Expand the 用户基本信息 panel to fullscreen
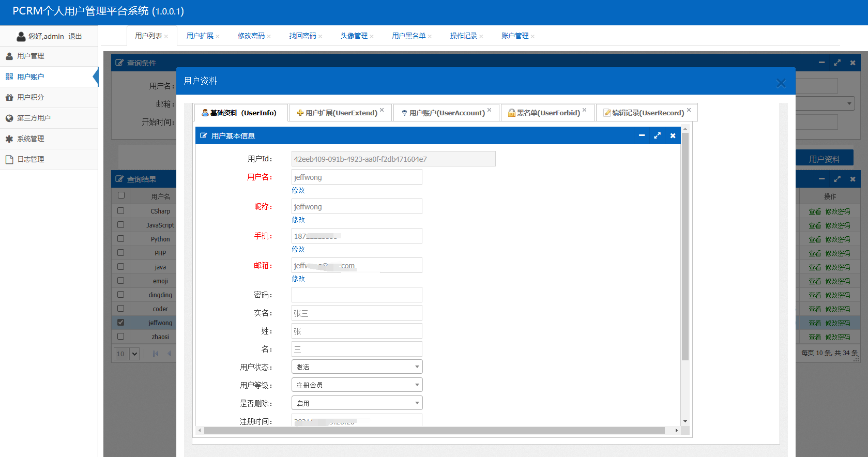The height and width of the screenshot is (457, 868). click(x=657, y=135)
